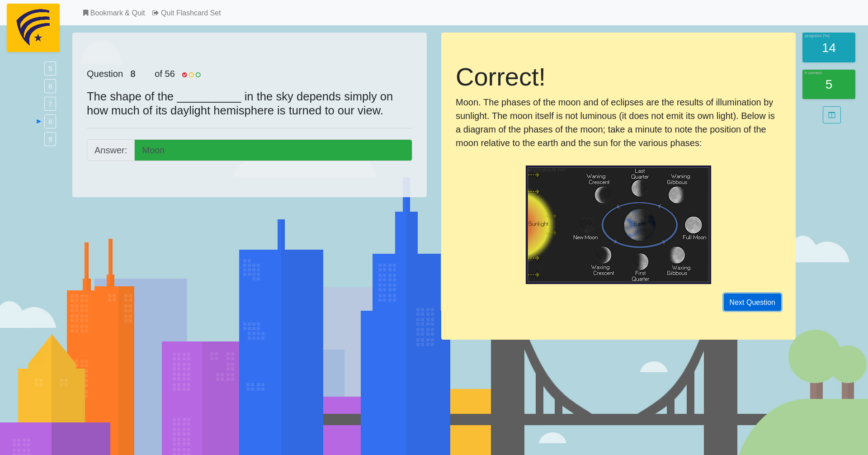Viewport: 868px width, 455px height.
Task: Jump to question 5 in sidebar
Action: [50, 69]
